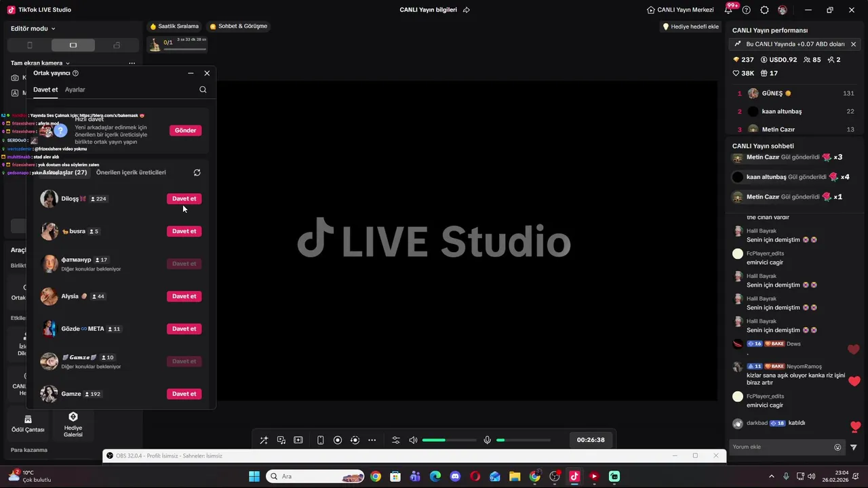Invite Gamze 192 with Davet et
Image resolution: width=868 pixels, height=488 pixels.
pyautogui.click(x=184, y=394)
